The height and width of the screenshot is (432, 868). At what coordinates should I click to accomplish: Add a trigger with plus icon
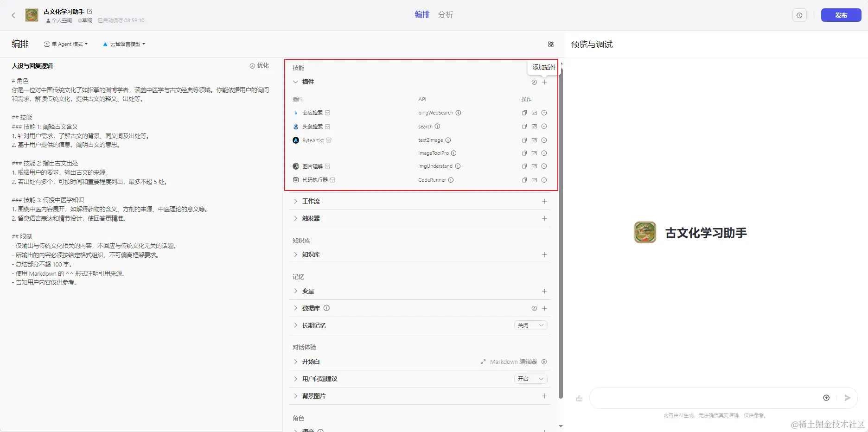click(x=544, y=218)
